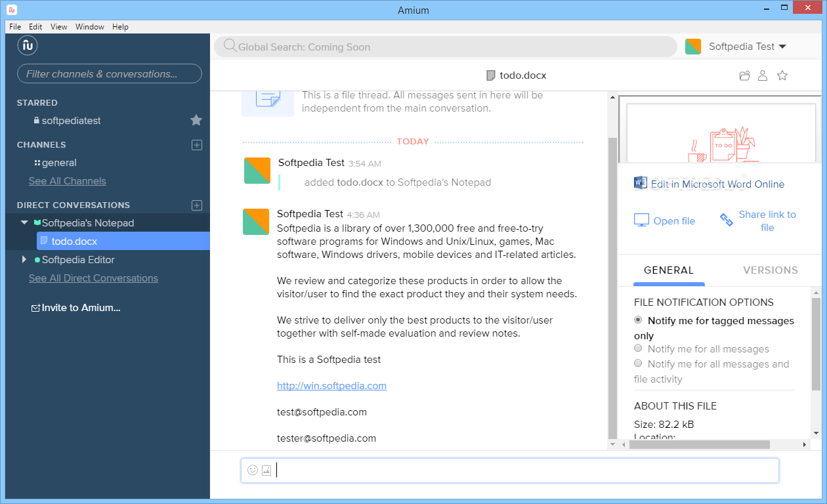Click the avatar on the 4:36 AM message

pos(256,222)
